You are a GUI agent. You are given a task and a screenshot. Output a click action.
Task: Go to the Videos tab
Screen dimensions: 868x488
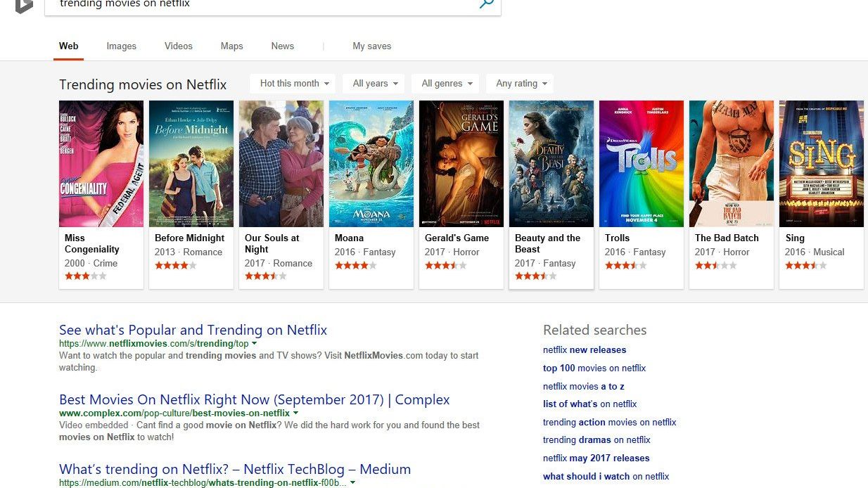click(x=179, y=46)
